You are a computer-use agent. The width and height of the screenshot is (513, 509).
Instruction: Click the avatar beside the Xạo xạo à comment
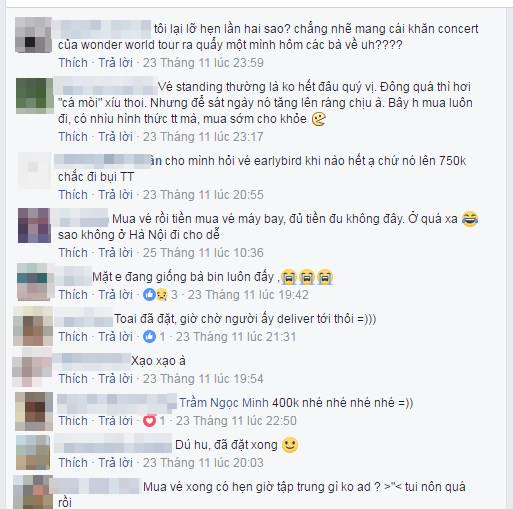click(32, 367)
